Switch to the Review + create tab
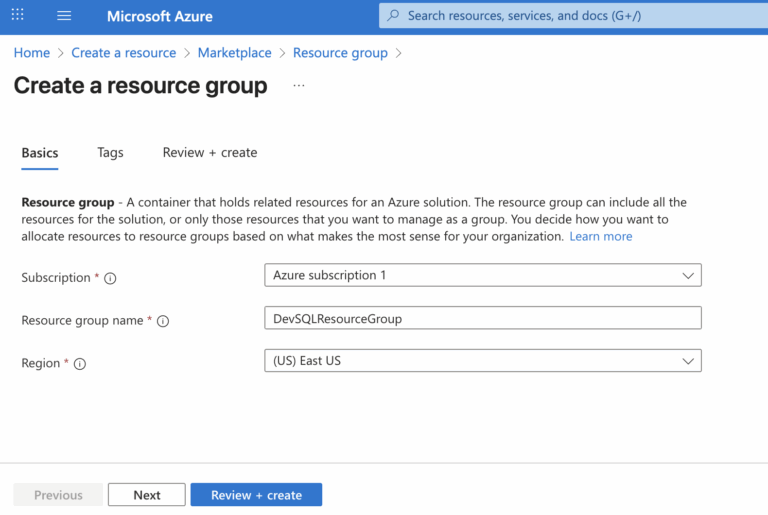Viewport: 768px width, 515px height. (210, 152)
